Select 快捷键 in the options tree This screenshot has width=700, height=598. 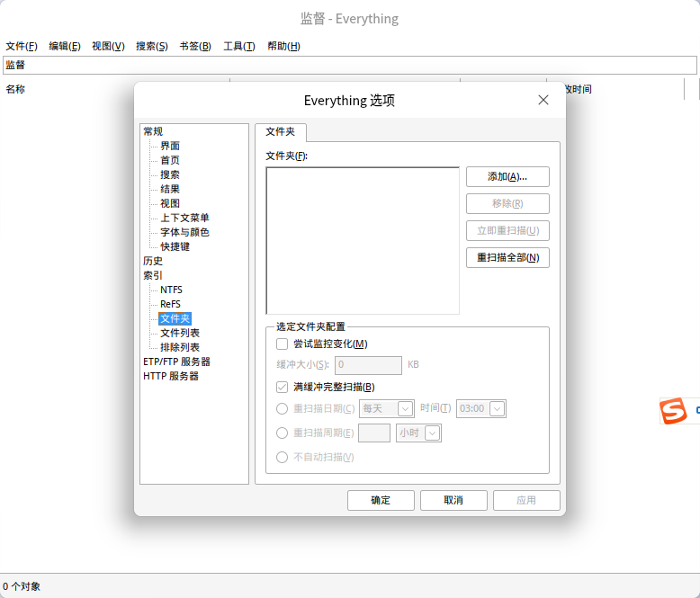[175, 246]
